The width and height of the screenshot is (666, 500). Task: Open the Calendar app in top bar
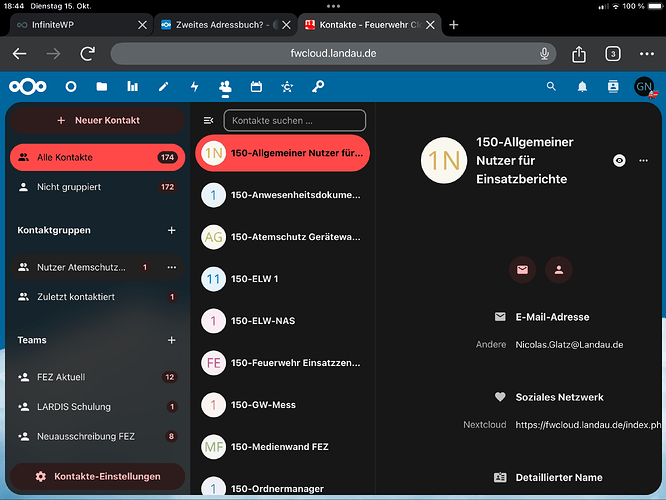(256, 87)
